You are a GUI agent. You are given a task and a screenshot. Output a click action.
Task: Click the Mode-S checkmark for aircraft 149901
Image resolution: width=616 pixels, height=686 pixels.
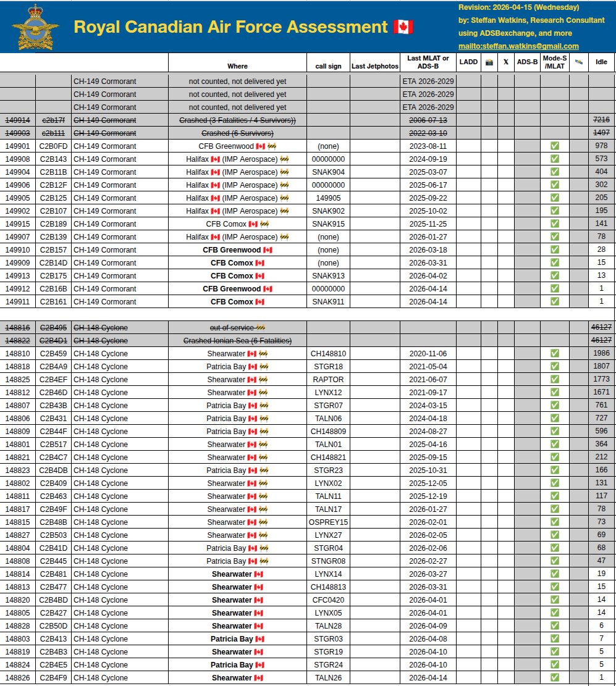[555, 146]
